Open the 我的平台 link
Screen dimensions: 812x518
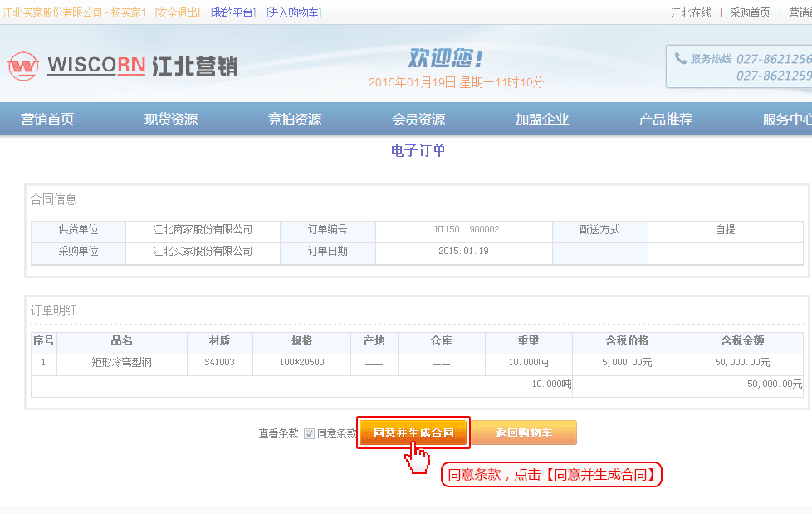tap(233, 12)
